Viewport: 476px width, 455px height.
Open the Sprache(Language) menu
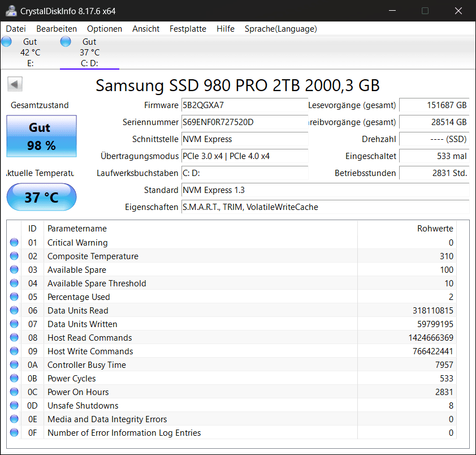point(281,29)
